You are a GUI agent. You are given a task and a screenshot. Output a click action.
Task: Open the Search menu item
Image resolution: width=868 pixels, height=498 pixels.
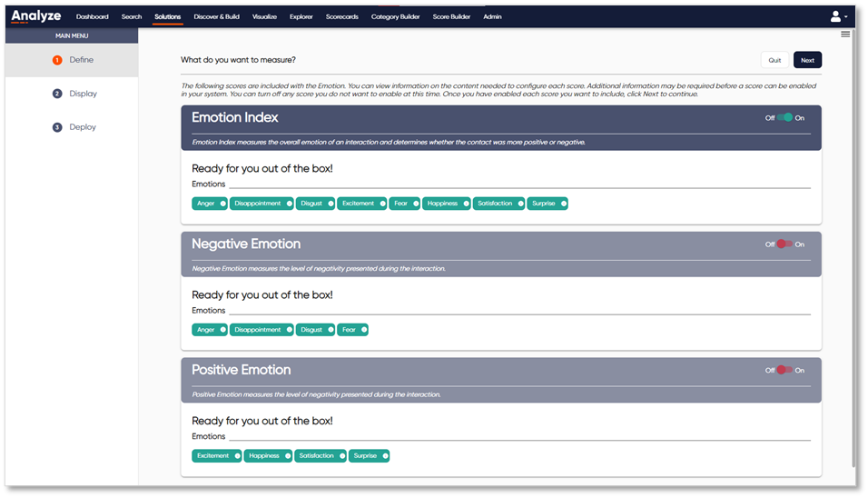pos(132,16)
